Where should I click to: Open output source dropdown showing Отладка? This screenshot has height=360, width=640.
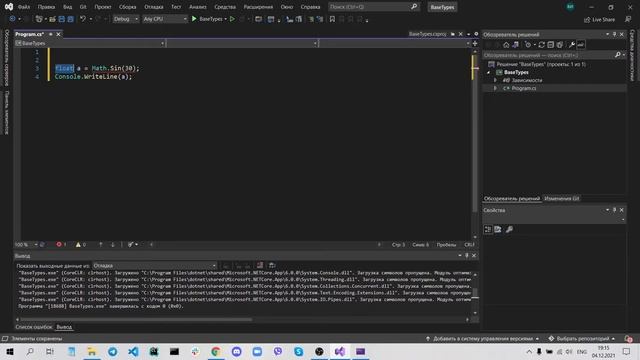pos(155,266)
